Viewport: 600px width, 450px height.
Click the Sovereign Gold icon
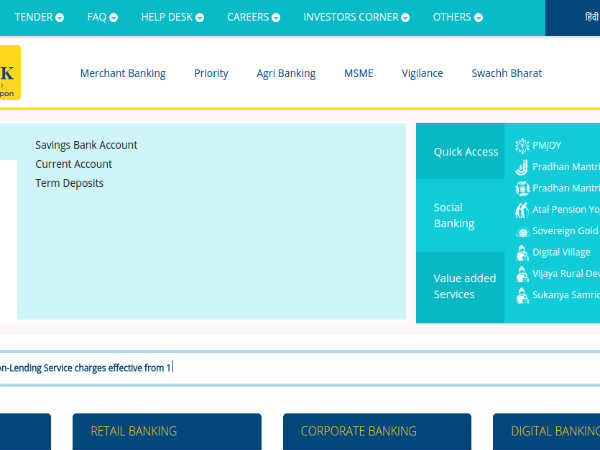522,231
